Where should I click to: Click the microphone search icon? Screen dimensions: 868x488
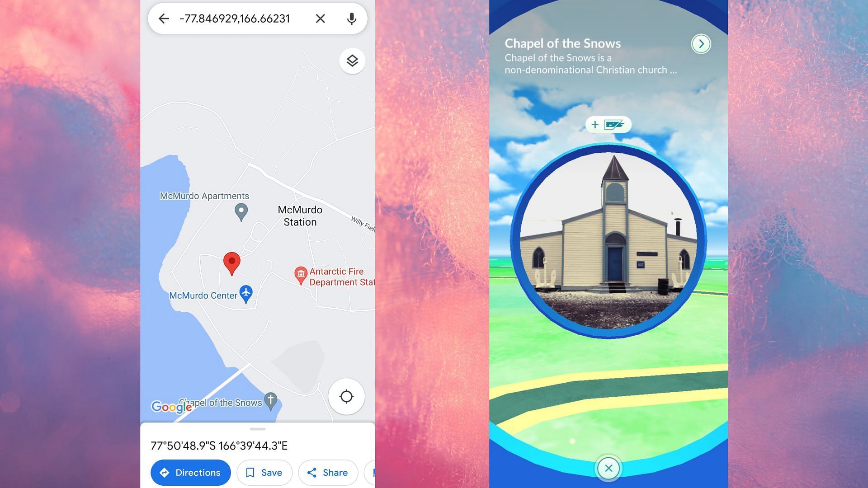pyautogui.click(x=352, y=19)
